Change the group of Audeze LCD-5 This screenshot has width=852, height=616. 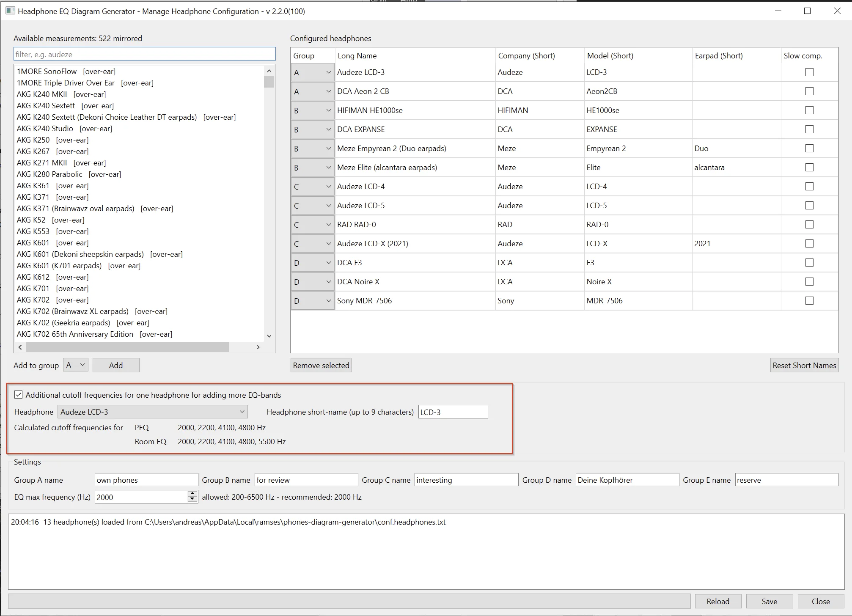tap(313, 206)
